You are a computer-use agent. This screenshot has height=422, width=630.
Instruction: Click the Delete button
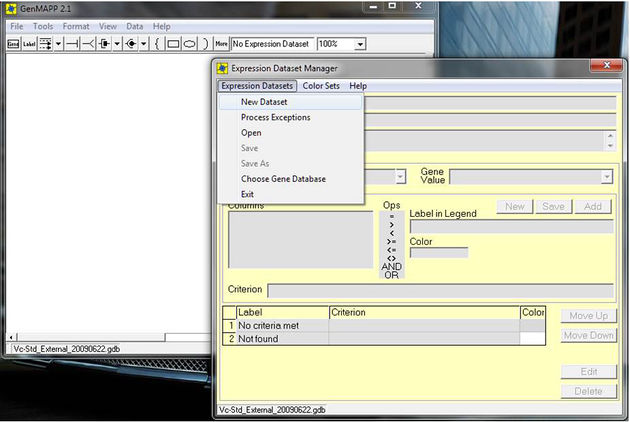click(x=589, y=391)
